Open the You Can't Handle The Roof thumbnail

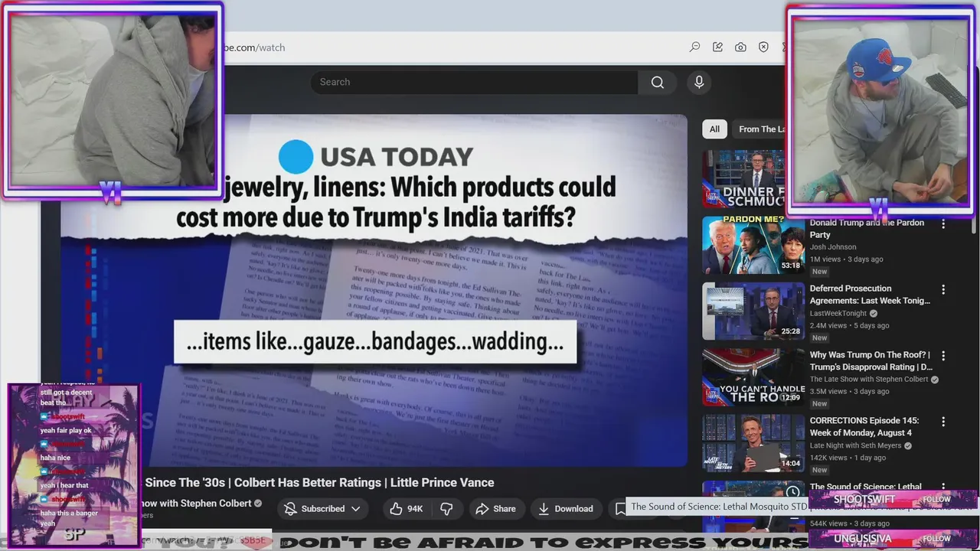point(753,377)
